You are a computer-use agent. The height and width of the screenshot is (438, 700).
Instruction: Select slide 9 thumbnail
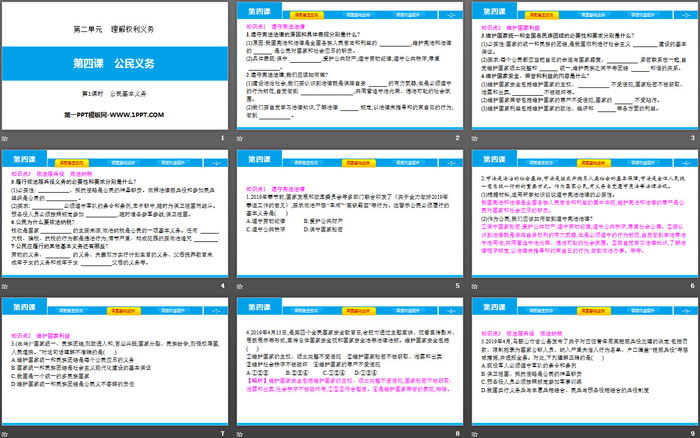585,361
